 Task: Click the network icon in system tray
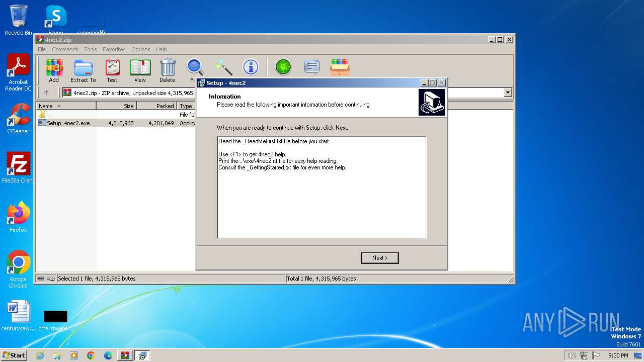(584, 355)
